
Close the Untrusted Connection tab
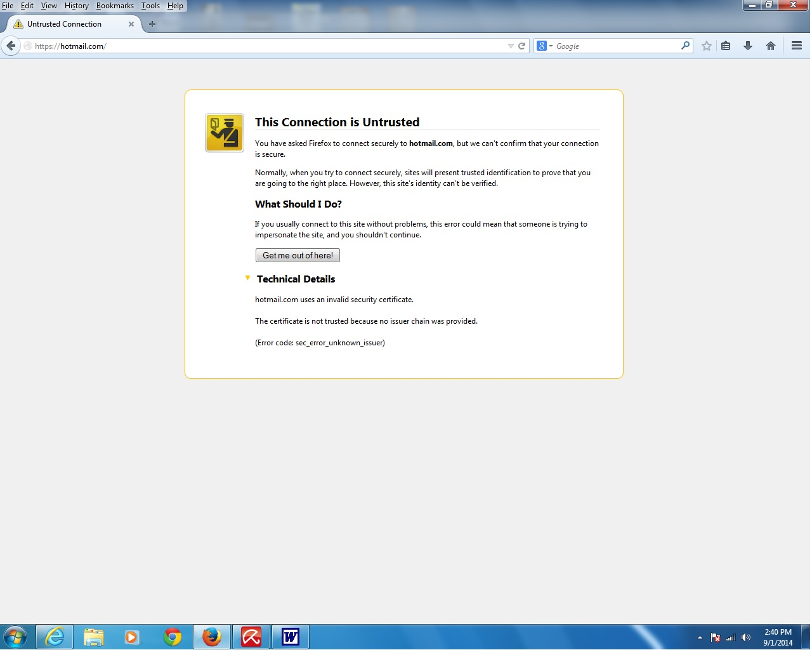click(131, 24)
